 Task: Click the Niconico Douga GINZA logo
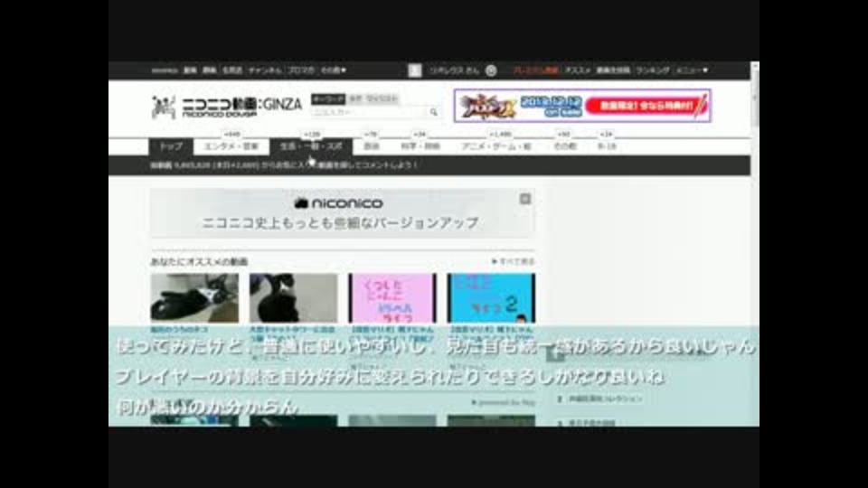pyautogui.click(x=242, y=107)
